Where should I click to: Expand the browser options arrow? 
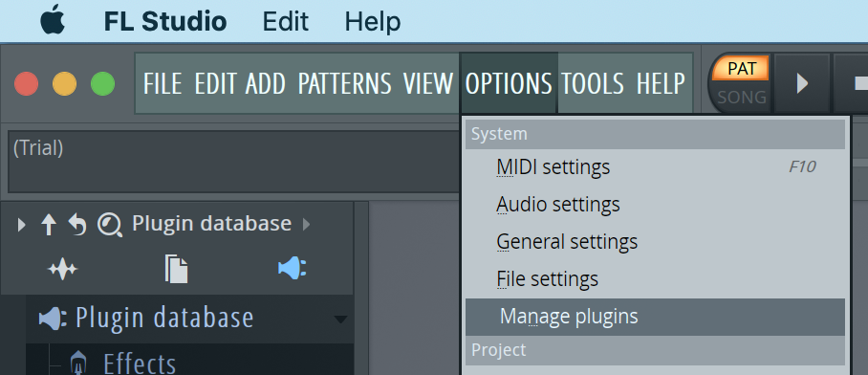21,225
